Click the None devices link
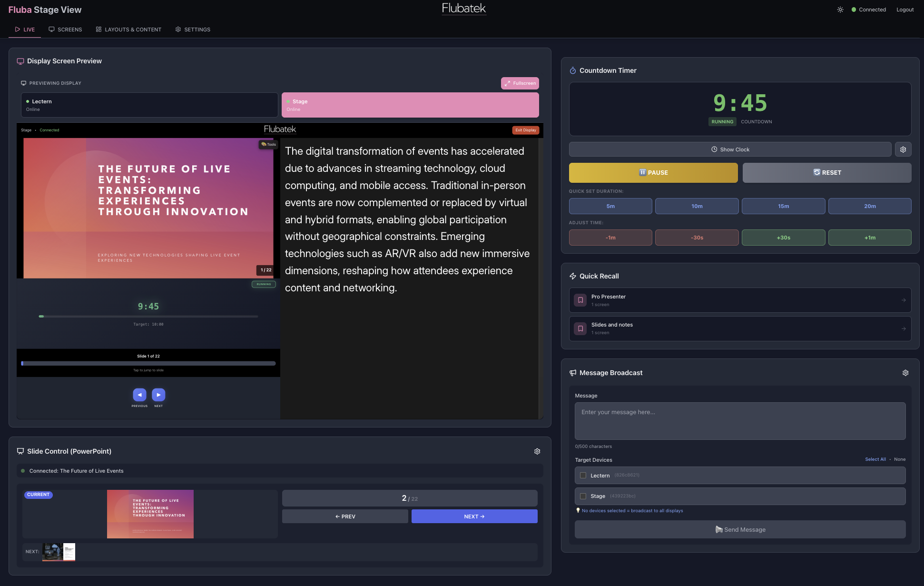The width and height of the screenshot is (924, 586). point(900,459)
